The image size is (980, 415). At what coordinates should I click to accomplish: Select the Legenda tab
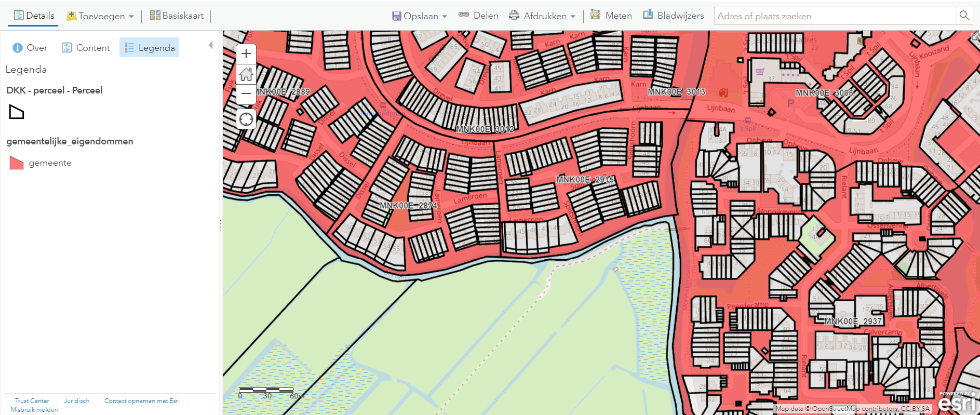pyautogui.click(x=150, y=48)
